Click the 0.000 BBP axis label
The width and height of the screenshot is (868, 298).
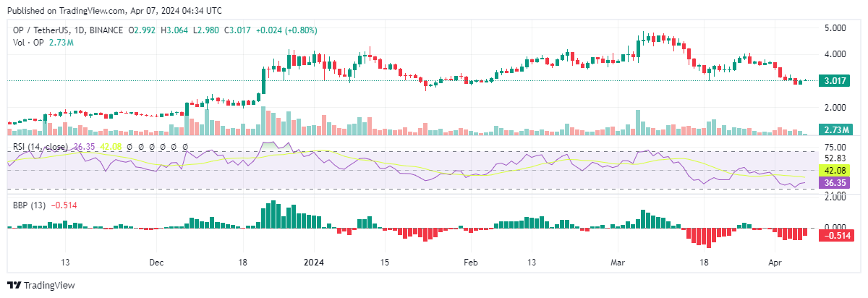(835, 227)
